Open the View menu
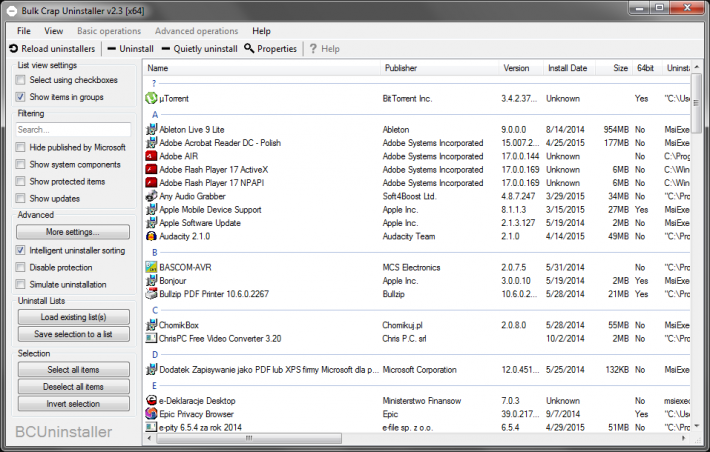 coord(53,31)
